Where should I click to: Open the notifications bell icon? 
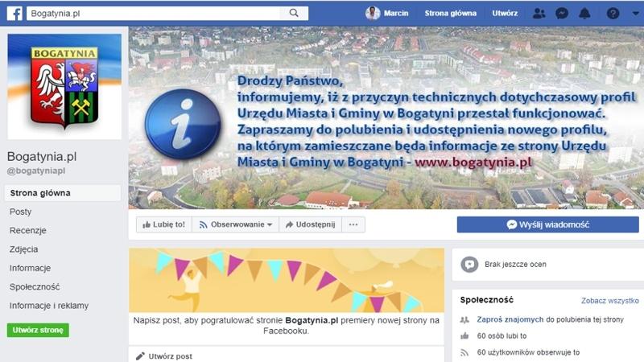584,14
